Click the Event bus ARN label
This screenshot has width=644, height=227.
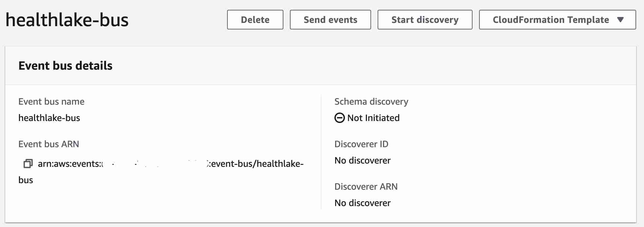49,144
